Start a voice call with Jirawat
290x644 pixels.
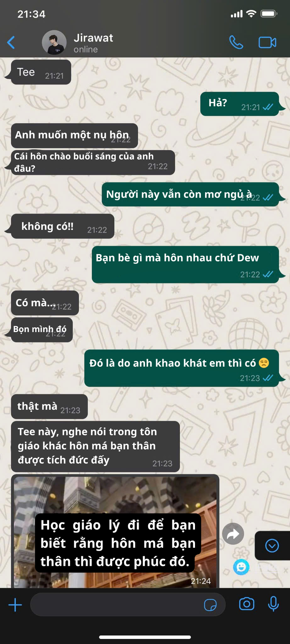click(236, 43)
